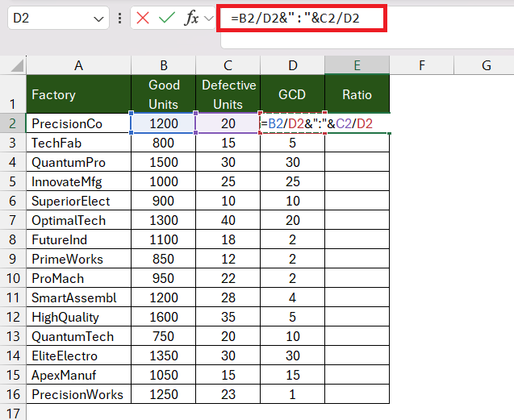This screenshot has width=514, height=420.
Task: Open the Insert Function fx dialog
Action: pos(192,18)
